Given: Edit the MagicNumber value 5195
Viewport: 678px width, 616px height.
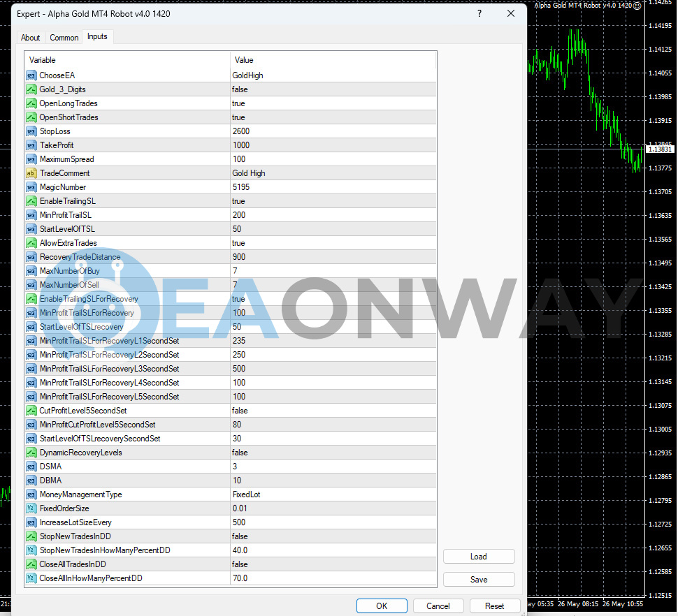Looking at the screenshot, I should (333, 187).
